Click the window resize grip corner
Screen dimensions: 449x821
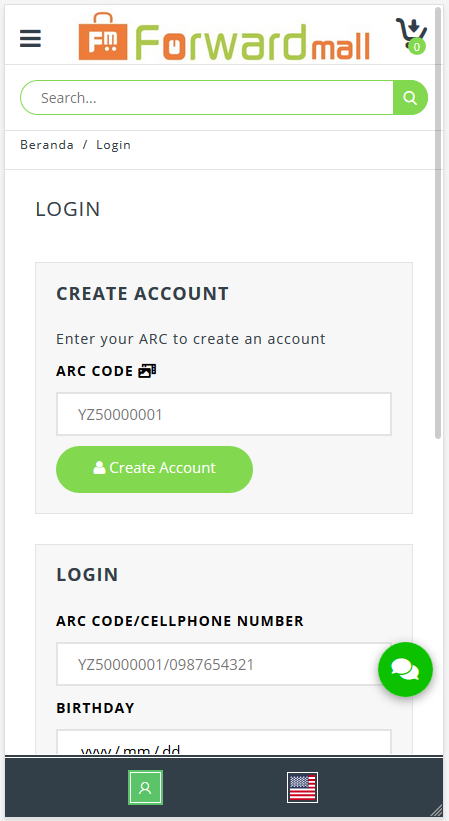436,809
